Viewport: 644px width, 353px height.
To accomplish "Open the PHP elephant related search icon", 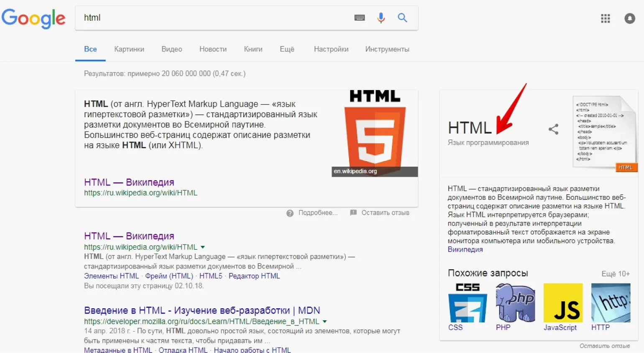I will click(x=515, y=303).
